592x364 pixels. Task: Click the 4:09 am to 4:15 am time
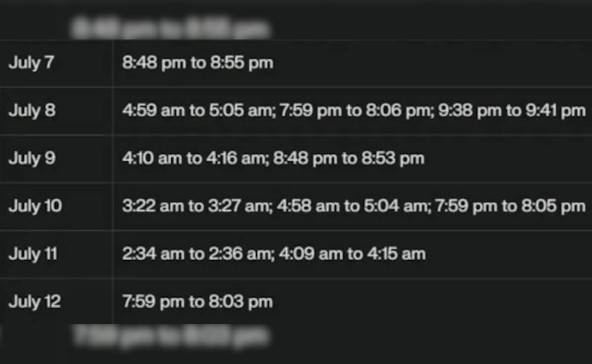(x=352, y=254)
